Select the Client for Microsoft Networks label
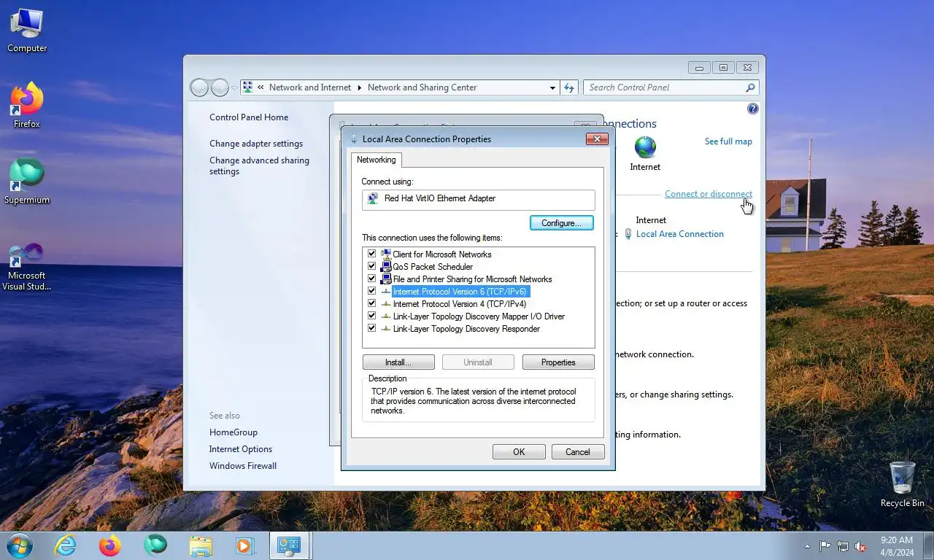934x560 pixels. (x=442, y=254)
